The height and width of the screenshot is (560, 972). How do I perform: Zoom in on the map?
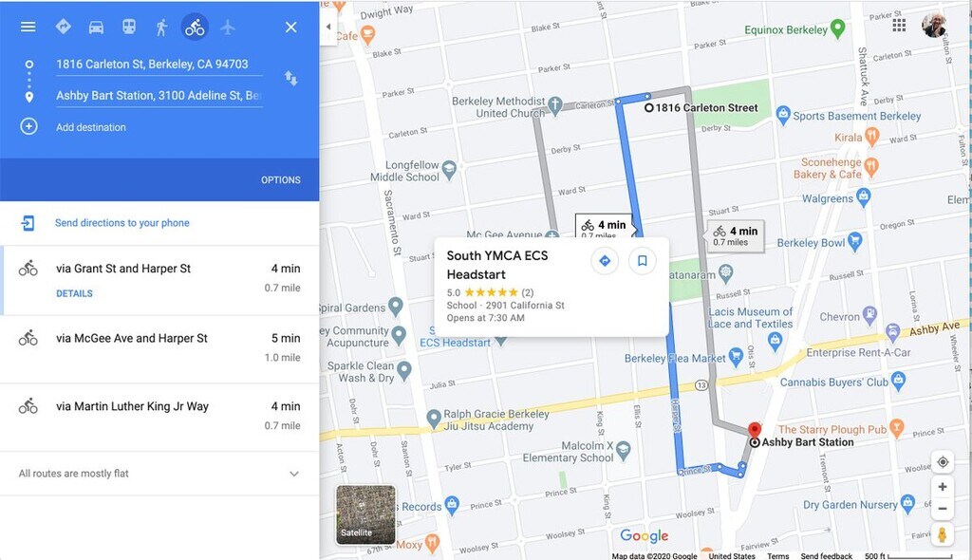click(943, 487)
